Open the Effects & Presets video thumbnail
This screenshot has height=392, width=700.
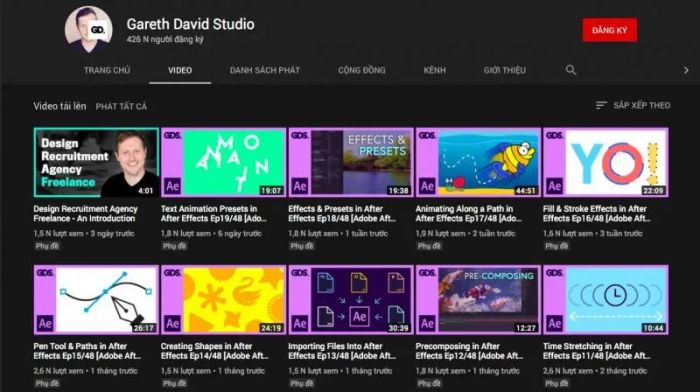351,163
